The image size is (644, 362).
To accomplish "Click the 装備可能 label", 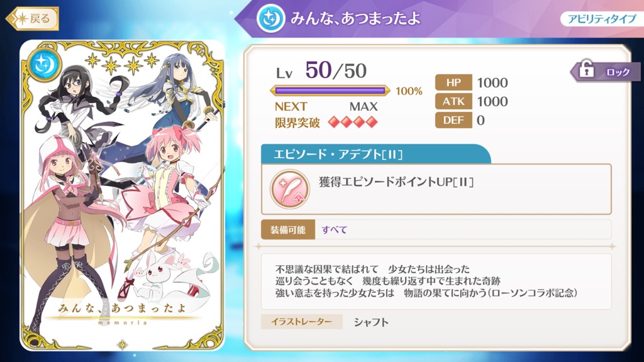I will click(x=288, y=229).
